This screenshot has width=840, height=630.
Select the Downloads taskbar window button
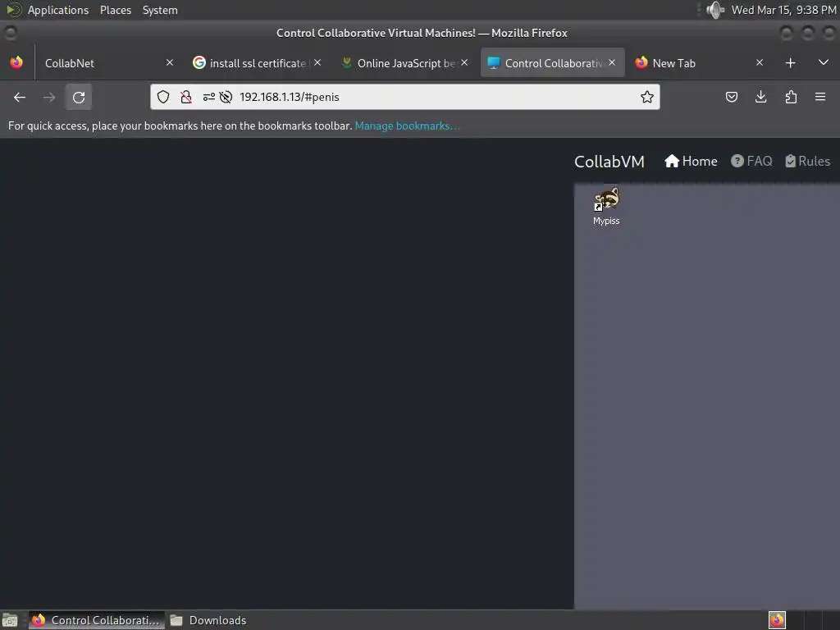(x=209, y=620)
